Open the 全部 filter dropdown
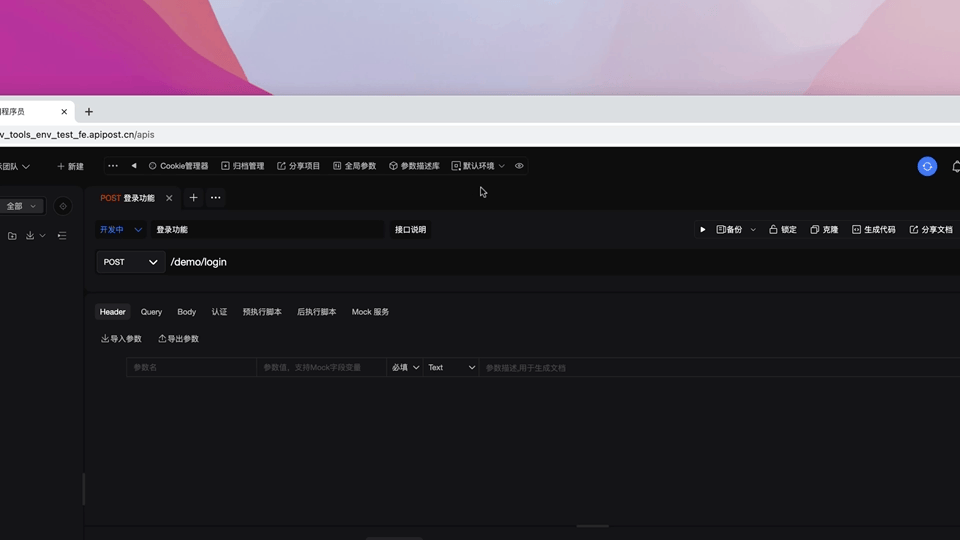This screenshot has height=540, width=960. [x=21, y=206]
